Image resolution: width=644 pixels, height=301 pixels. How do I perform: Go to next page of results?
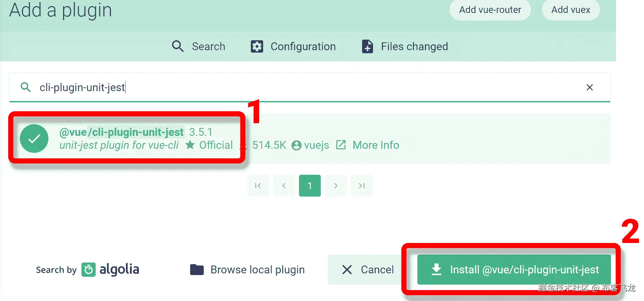tap(336, 186)
